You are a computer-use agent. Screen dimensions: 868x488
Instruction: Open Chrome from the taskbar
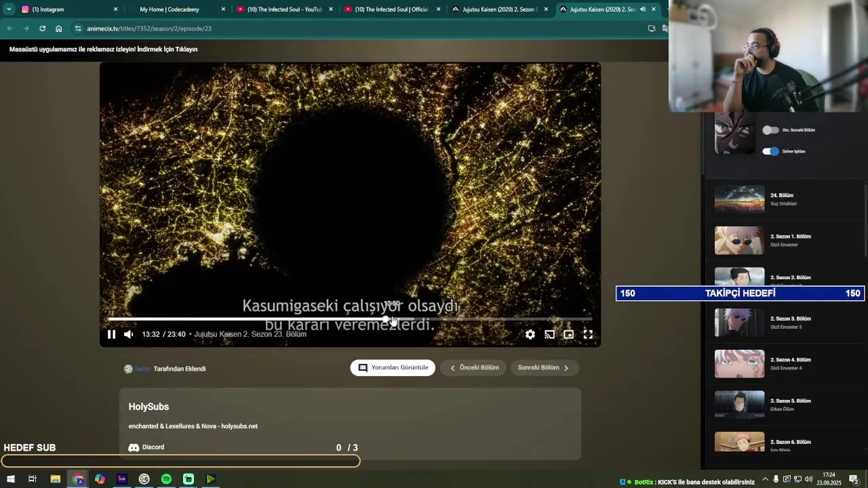79,479
